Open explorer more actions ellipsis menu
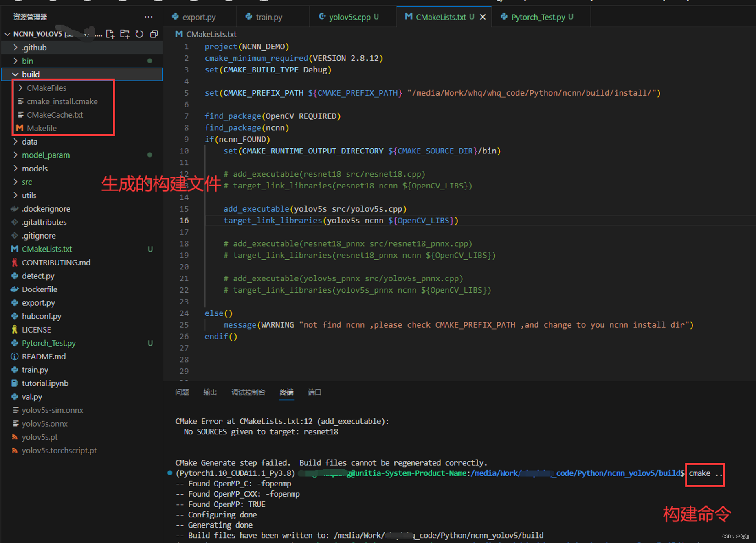The height and width of the screenshot is (543, 756). tap(148, 17)
